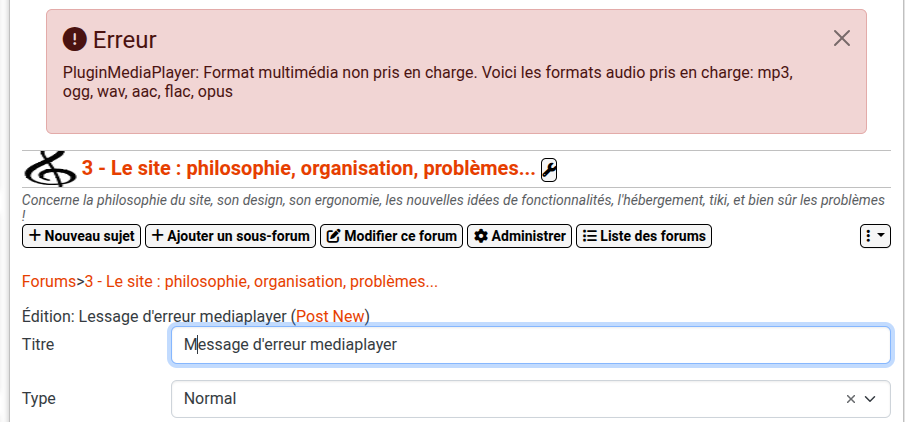Click the Type field label

pos(39,398)
